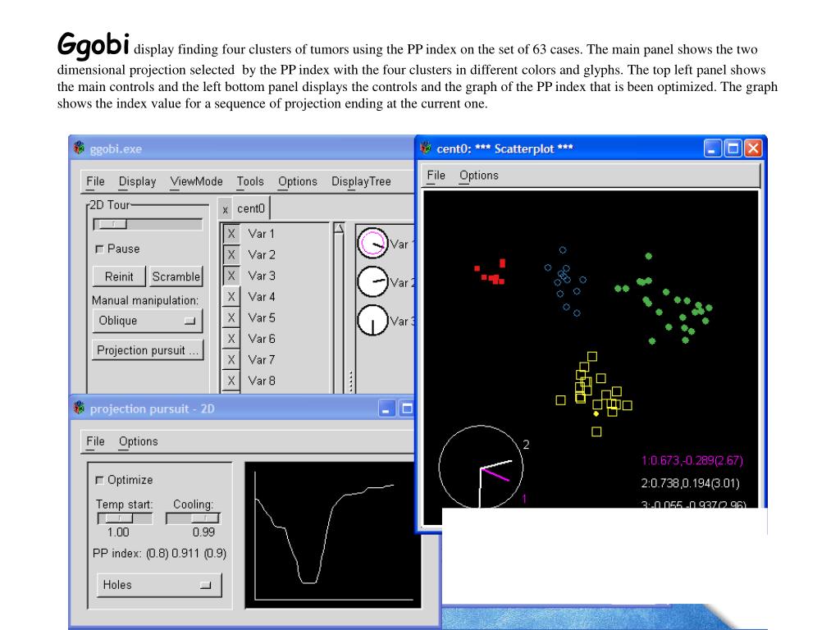The height and width of the screenshot is (630, 840).
Task: Maximize the projection pursuit window
Action: (x=407, y=409)
